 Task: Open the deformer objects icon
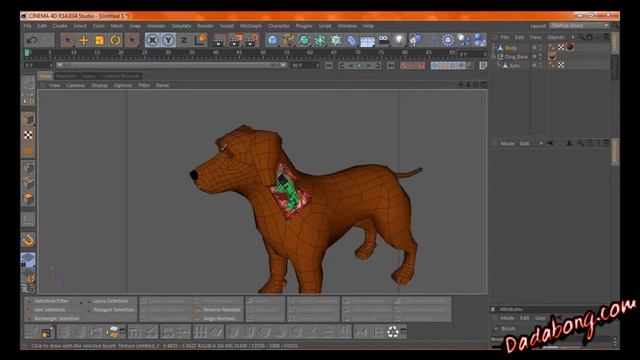coord(352,40)
